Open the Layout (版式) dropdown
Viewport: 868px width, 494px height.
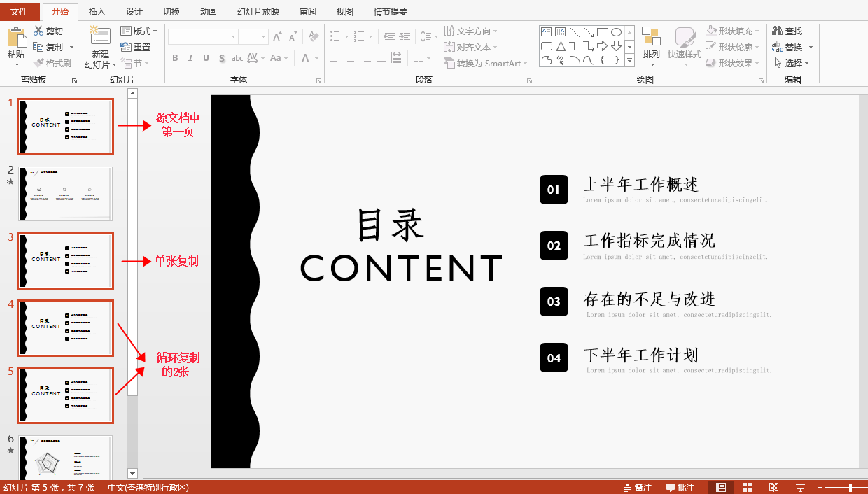(x=139, y=31)
